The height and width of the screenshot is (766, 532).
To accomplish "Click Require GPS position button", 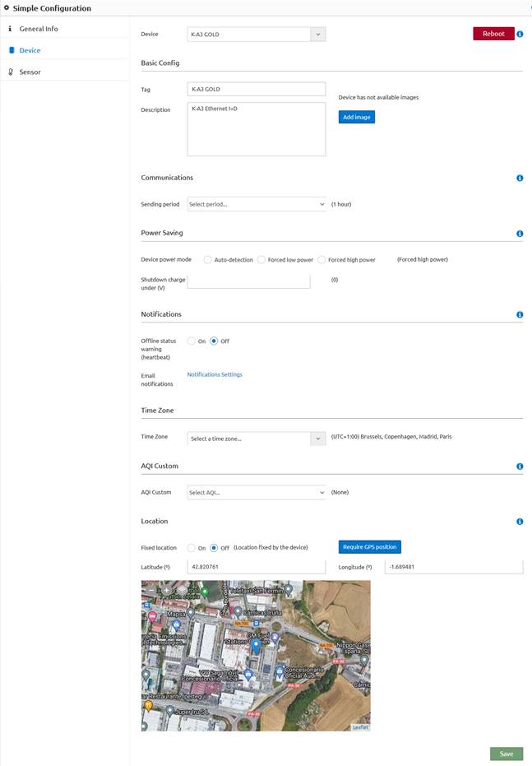I will point(369,547).
